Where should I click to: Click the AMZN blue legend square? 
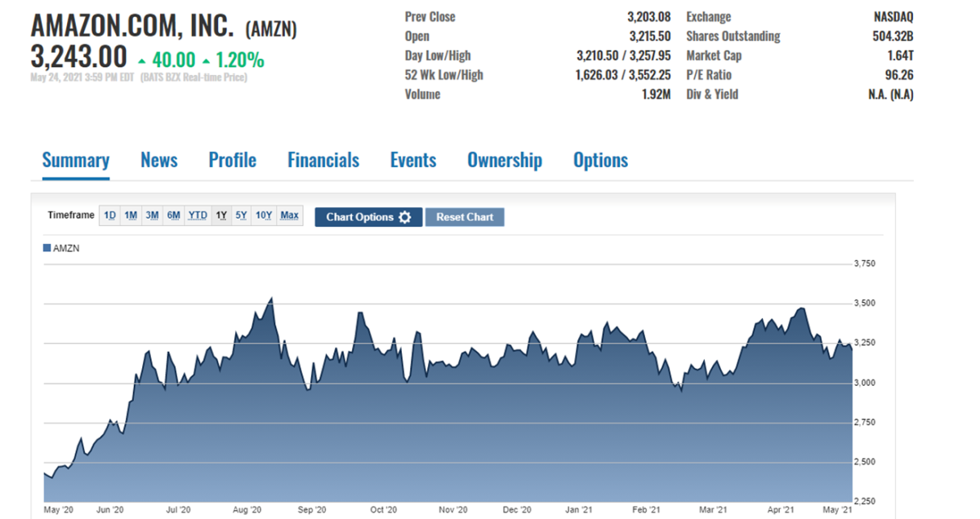click(x=47, y=248)
